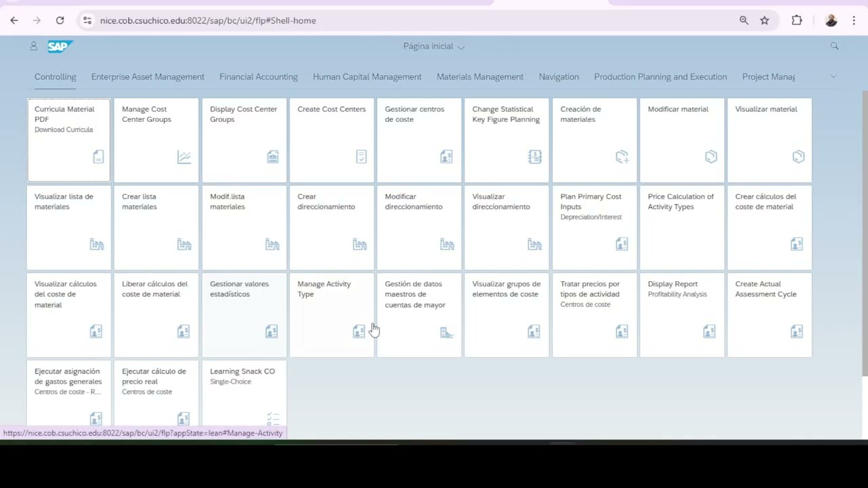Switch to the Enterprise Asset Management tab

pos(148,77)
